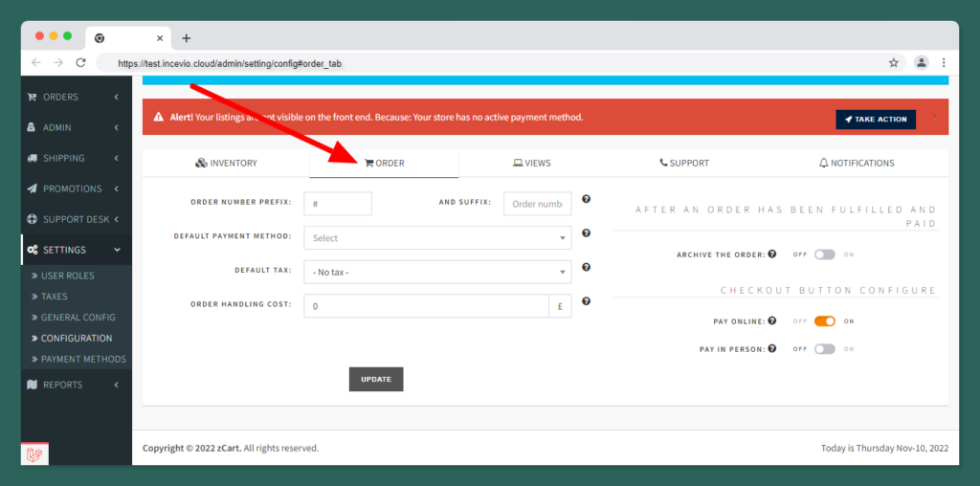The height and width of the screenshot is (486, 980).
Task: Switch to the Notifications tab
Action: [x=857, y=164]
